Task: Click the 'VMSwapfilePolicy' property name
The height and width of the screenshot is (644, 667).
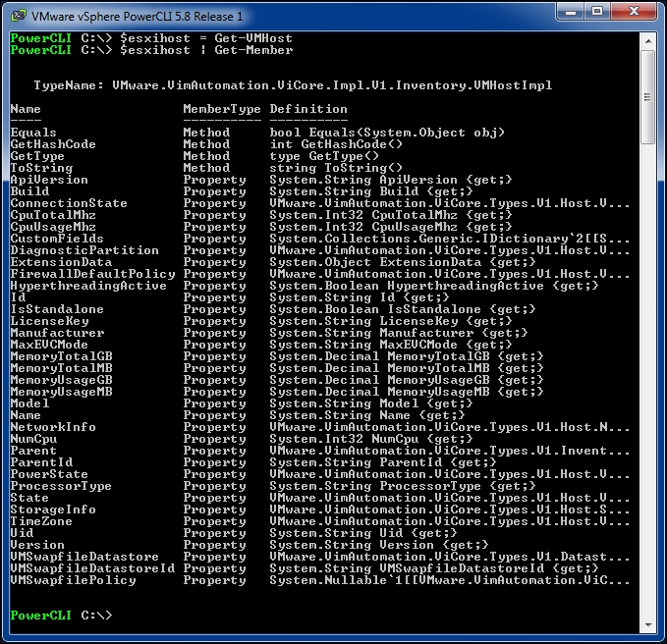Action: click(x=73, y=580)
